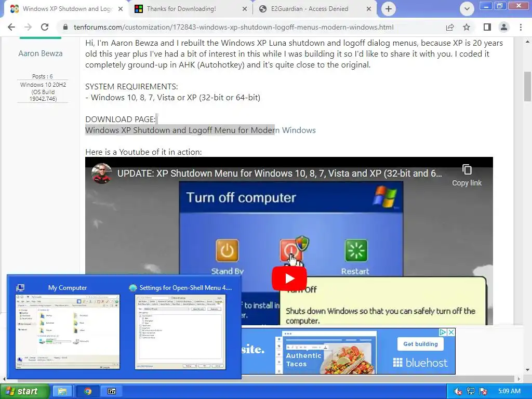Click the SYSTEM REQUIREMENTS heading text
This screenshot has width=532, height=399.
tap(131, 87)
